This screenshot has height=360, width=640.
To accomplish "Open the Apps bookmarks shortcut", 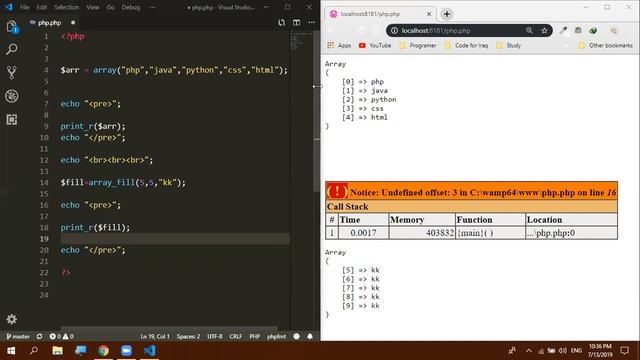I will pyautogui.click(x=339, y=45).
